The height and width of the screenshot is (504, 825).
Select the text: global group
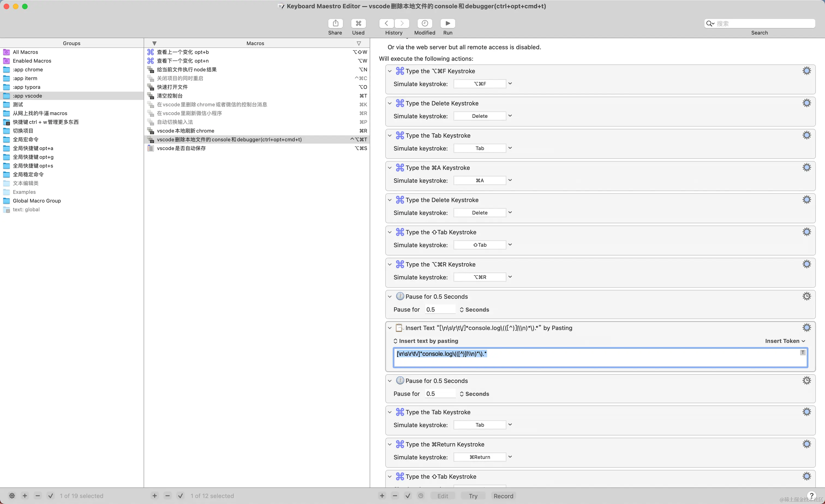coord(72,209)
